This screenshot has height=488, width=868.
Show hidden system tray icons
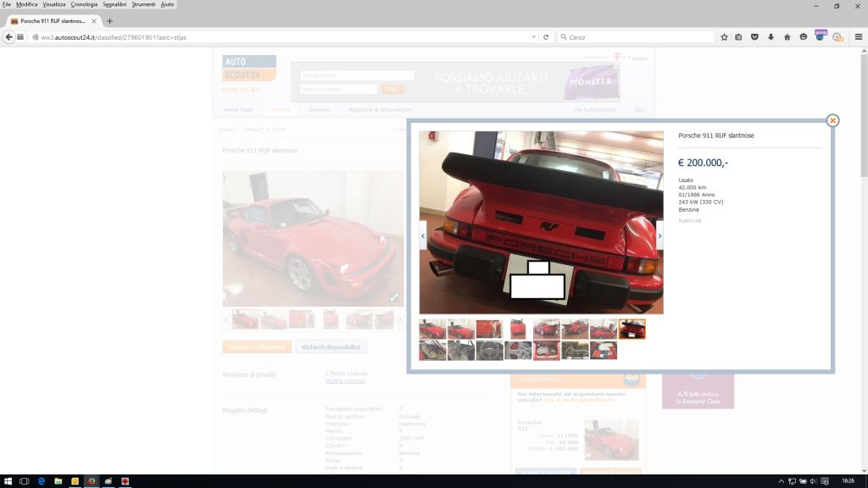[x=781, y=481]
